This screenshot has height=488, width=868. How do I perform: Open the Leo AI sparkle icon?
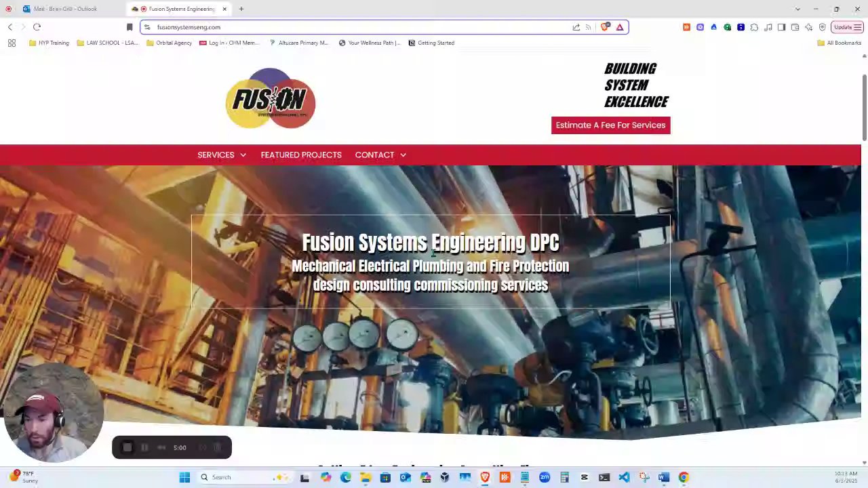pos(808,27)
